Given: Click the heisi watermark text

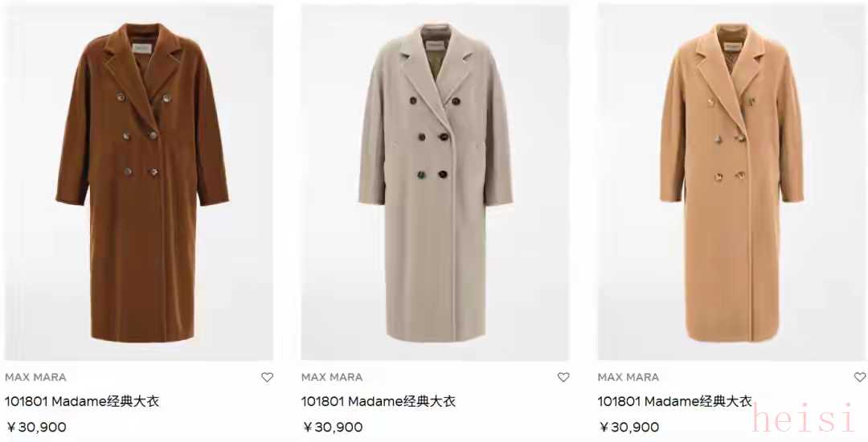Looking at the screenshot, I should coord(804,419).
